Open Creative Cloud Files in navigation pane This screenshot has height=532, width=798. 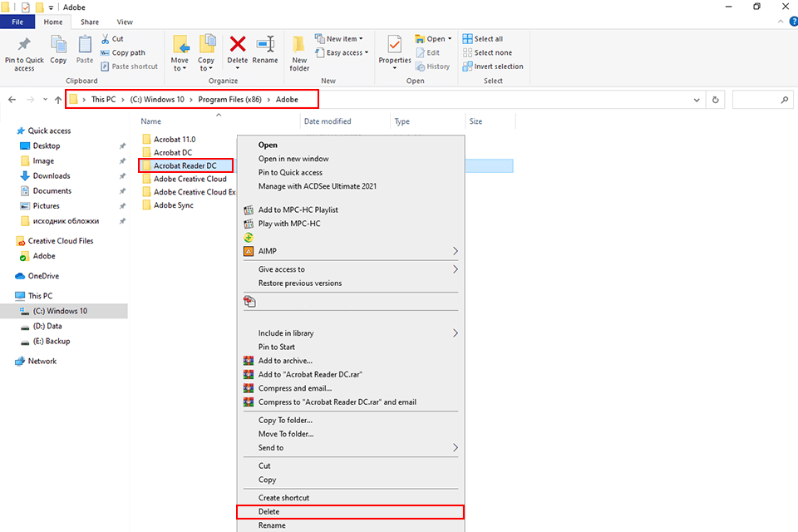tap(61, 241)
